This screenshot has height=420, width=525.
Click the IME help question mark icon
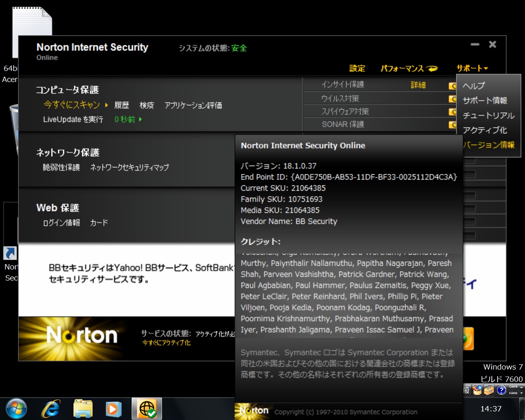click(501, 390)
